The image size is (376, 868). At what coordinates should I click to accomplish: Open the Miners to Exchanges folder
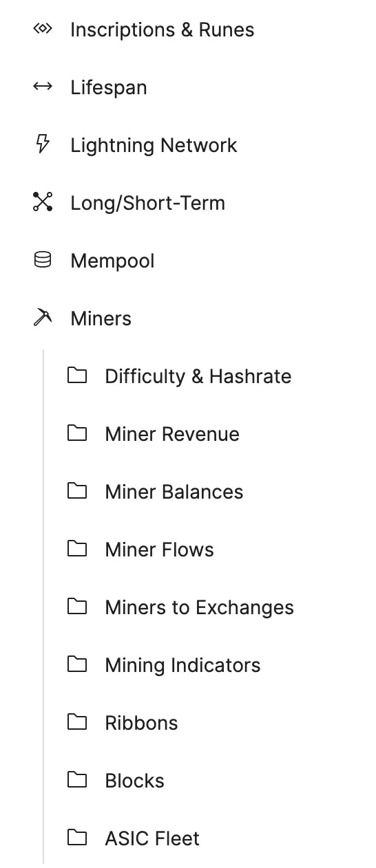point(199,607)
